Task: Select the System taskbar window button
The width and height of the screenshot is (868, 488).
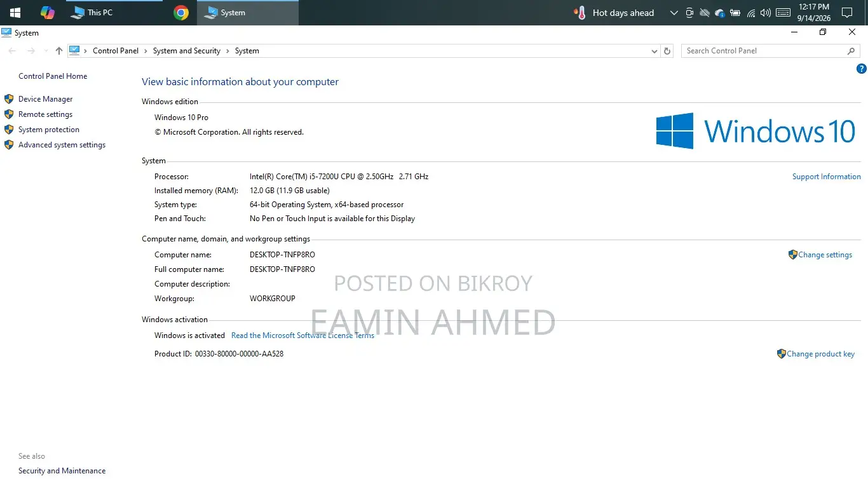Action: click(x=248, y=12)
